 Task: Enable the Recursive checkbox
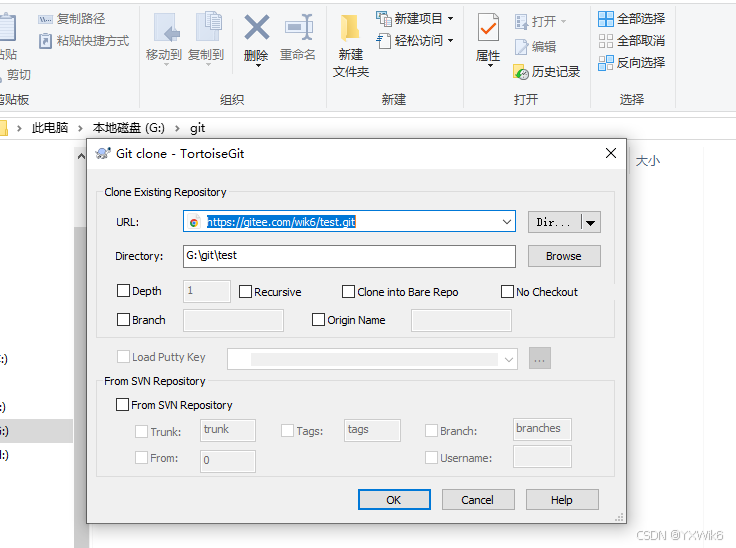(245, 292)
